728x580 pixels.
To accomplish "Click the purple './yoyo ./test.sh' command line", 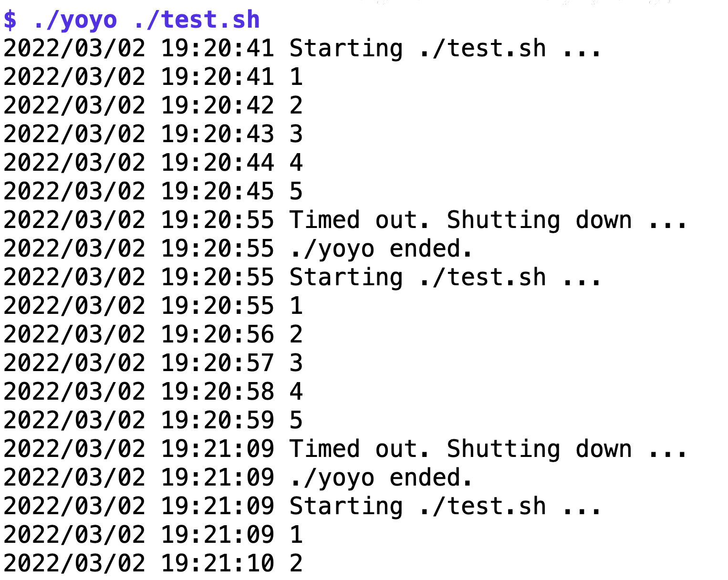I will tap(132, 20).
